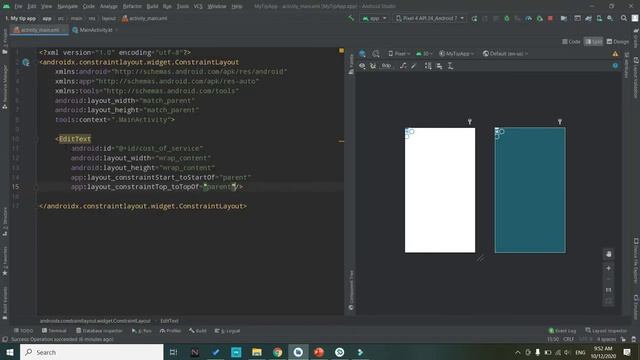640x360 pixels.
Task: Open the Default (en-us) locale dropdown
Action: 505,53
